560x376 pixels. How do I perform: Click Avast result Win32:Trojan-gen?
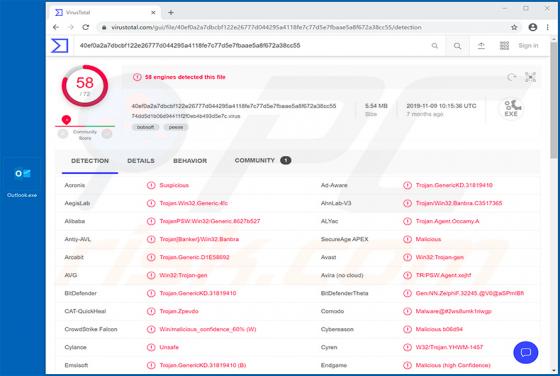pos(440,257)
